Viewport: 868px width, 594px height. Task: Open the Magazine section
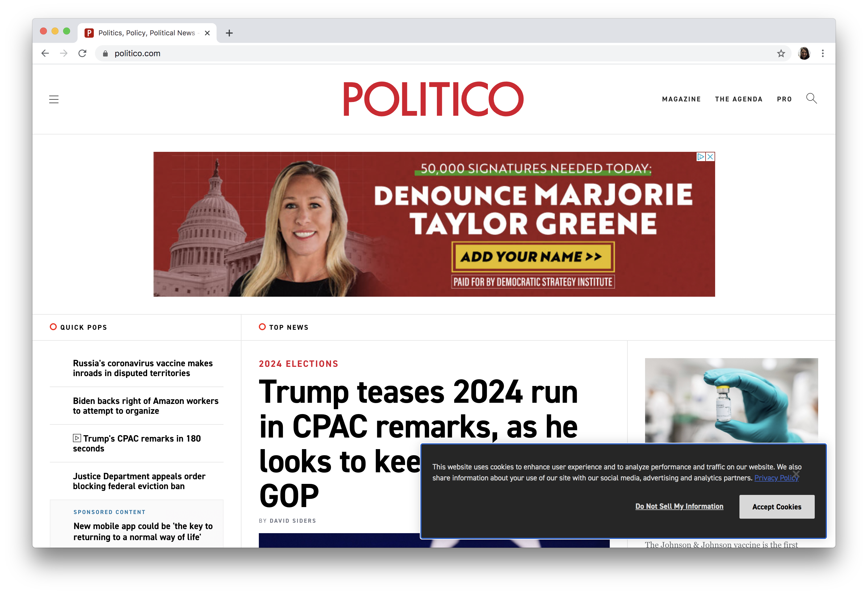pyautogui.click(x=681, y=99)
